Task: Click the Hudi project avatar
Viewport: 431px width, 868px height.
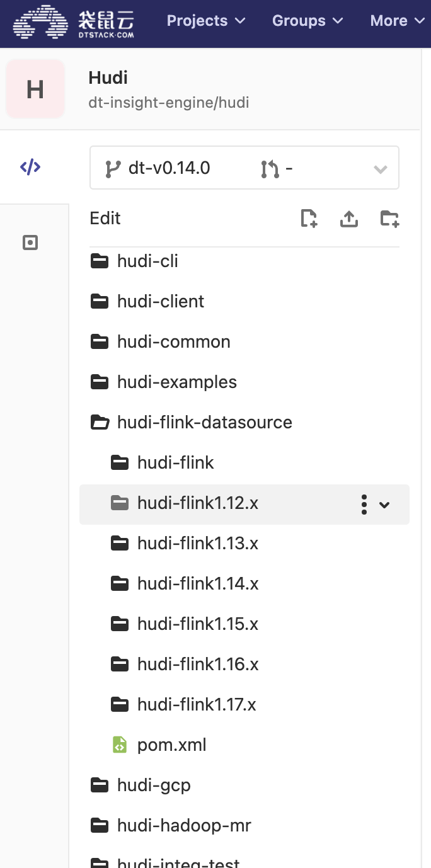Action: (x=35, y=89)
